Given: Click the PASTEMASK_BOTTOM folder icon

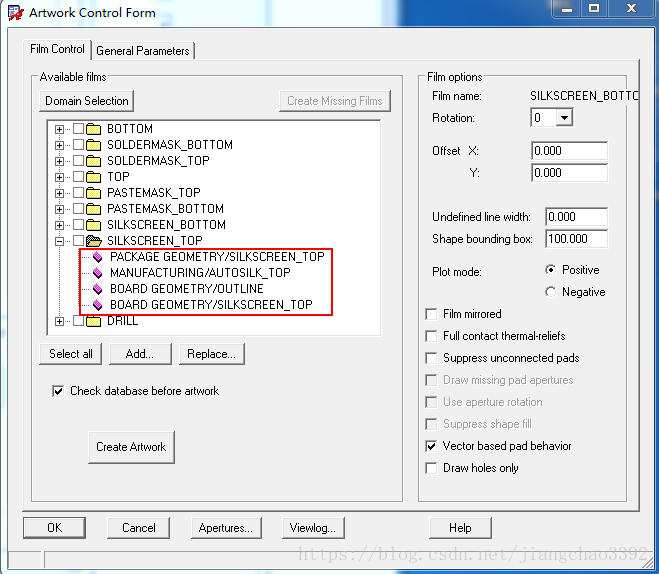Looking at the screenshot, I should [x=93, y=209].
